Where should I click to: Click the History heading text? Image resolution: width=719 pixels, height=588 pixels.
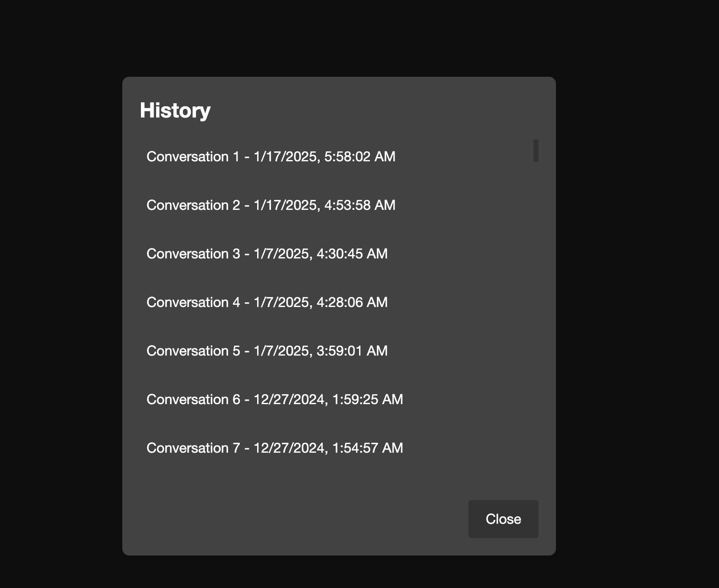175,110
